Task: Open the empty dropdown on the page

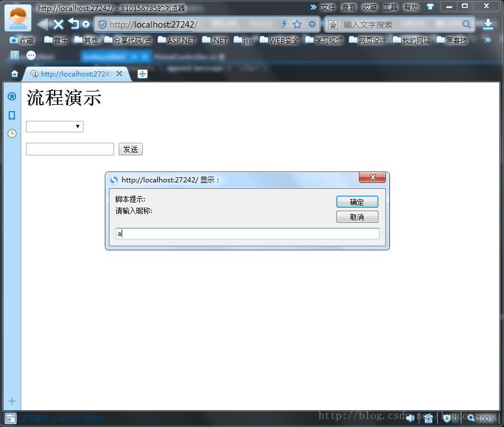Action: click(x=55, y=127)
